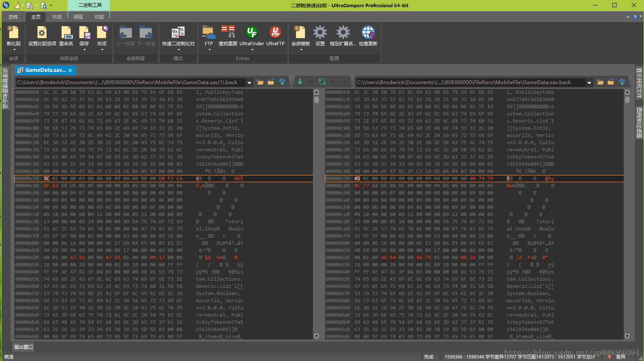Click quick access new file icon
This screenshot has width=644, height=361.
[x=17, y=5]
